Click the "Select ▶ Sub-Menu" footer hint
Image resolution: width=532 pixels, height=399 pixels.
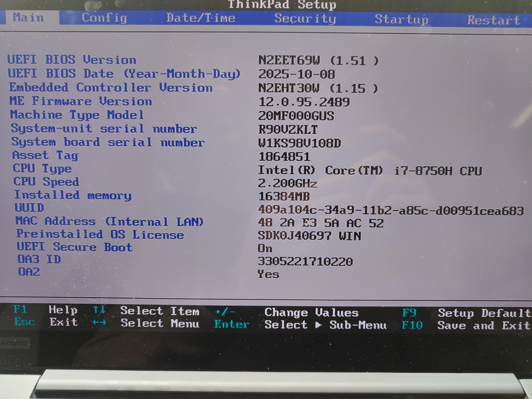[x=326, y=325]
